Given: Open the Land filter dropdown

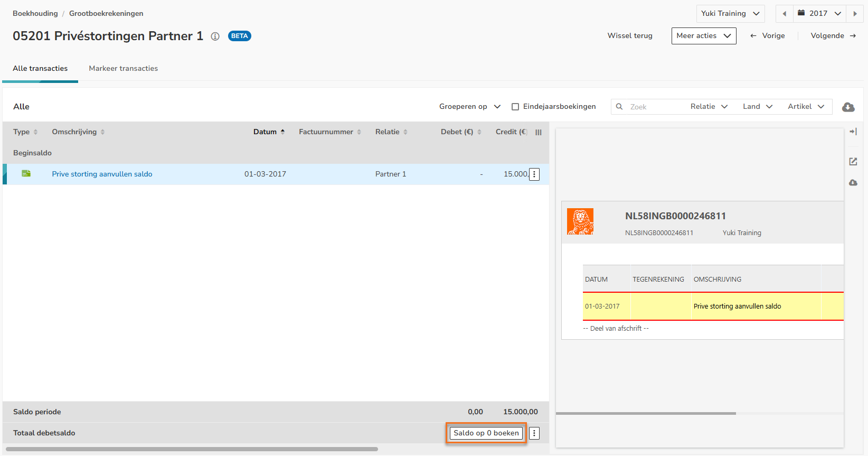Looking at the screenshot, I should pyautogui.click(x=758, y=107).
